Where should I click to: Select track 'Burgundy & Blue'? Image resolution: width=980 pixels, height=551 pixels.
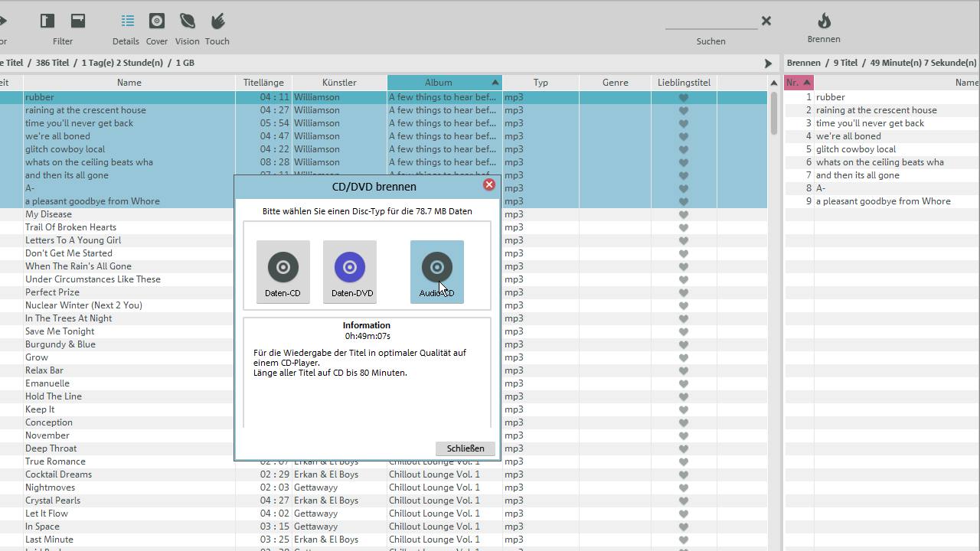pos(60,344)
